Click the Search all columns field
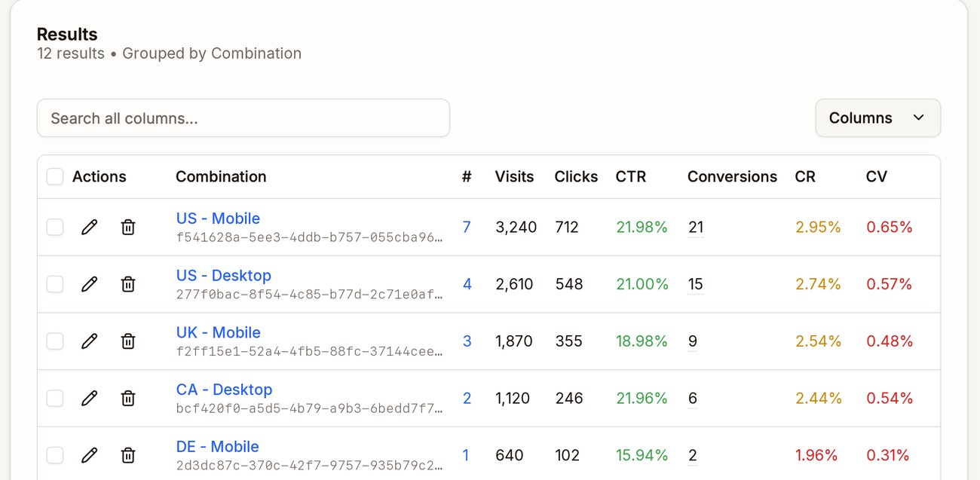The width and height of the screenshot is (980, 480). 243,118
